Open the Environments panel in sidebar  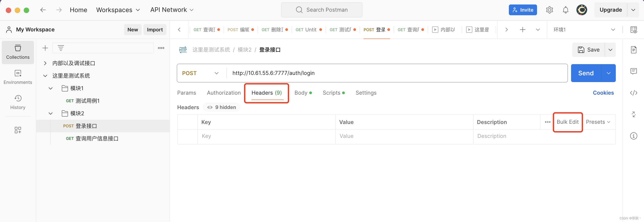[x=18, y=77]
